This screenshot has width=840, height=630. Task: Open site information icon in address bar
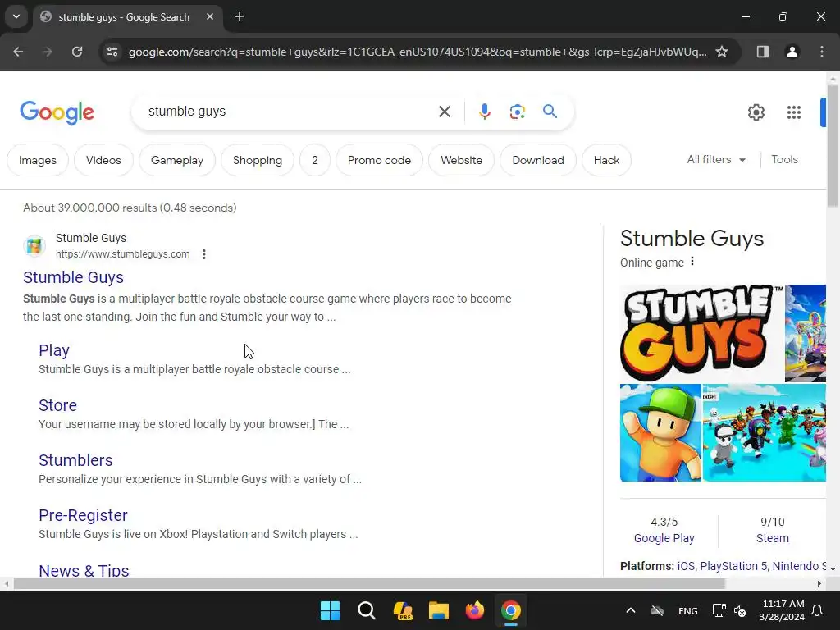coord(112,52)
